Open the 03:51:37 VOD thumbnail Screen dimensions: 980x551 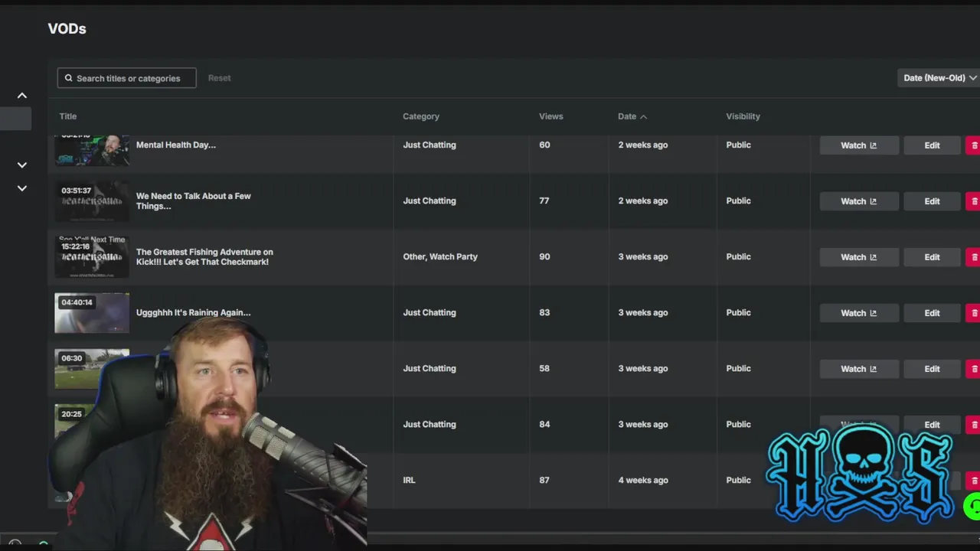coord(92,201)
